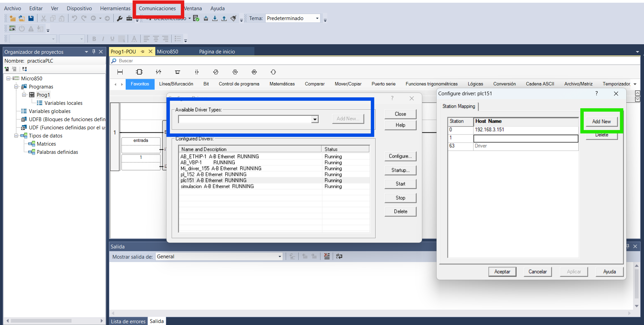This screenshot has height=325, width=644.
Task: Open the Available Driver Types dropdown
Action: click(x=315, y=119)
